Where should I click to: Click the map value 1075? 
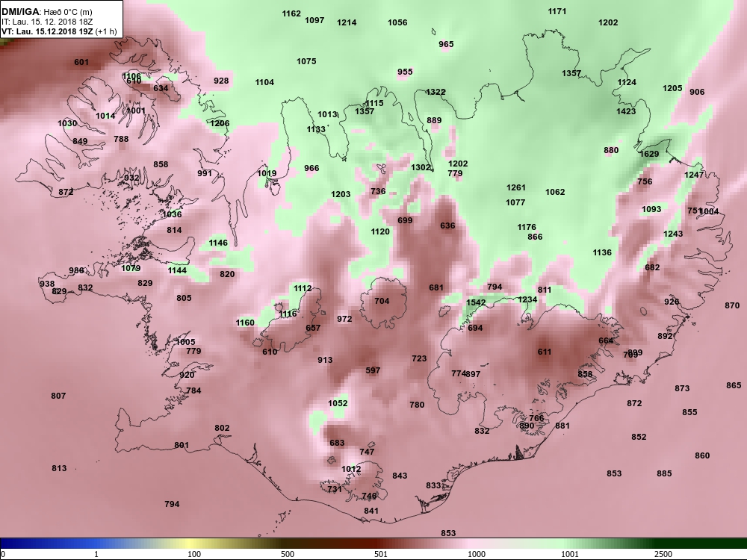[306, 61]
